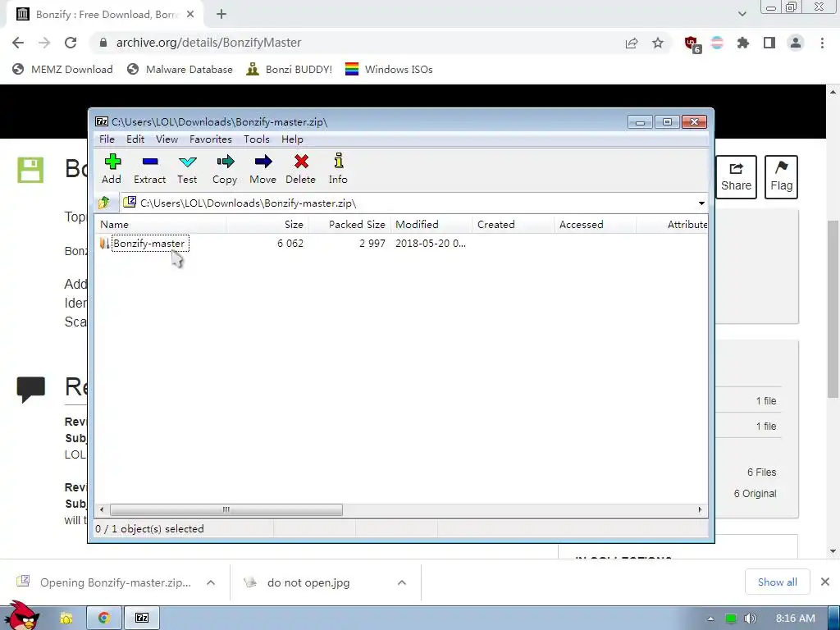Image resolution: width=840 pixels, height=630 pixels.
Task: Expand the do not open.jpg download chevron
Action: tap(402, 583)
